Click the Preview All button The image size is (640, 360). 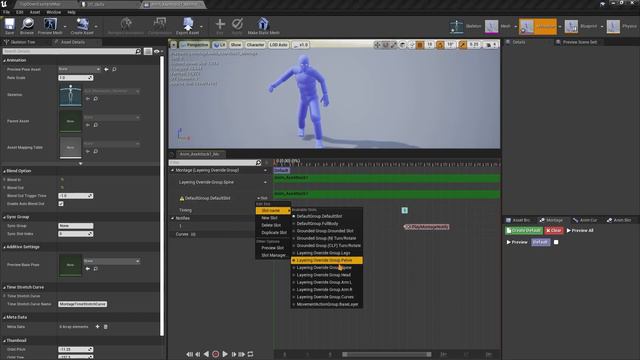580,231
